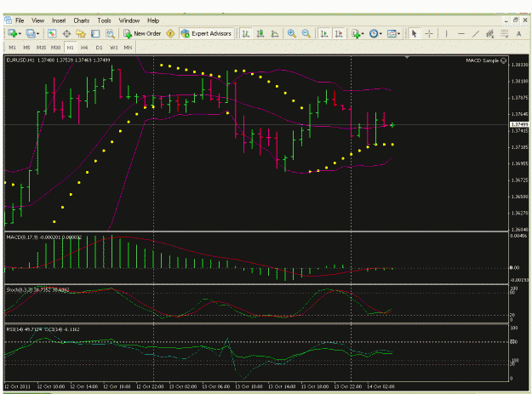Select the Fibonacci Retracement tool

(x=504, y=33)
